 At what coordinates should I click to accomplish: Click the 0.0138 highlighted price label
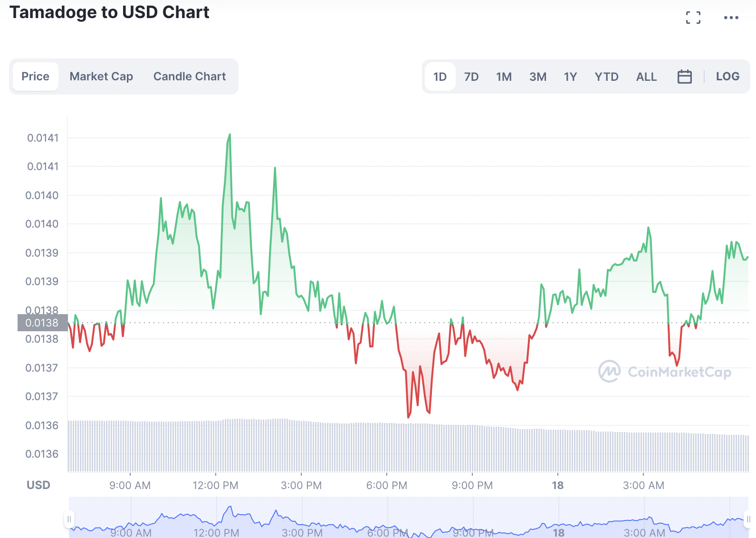[43, 323]
